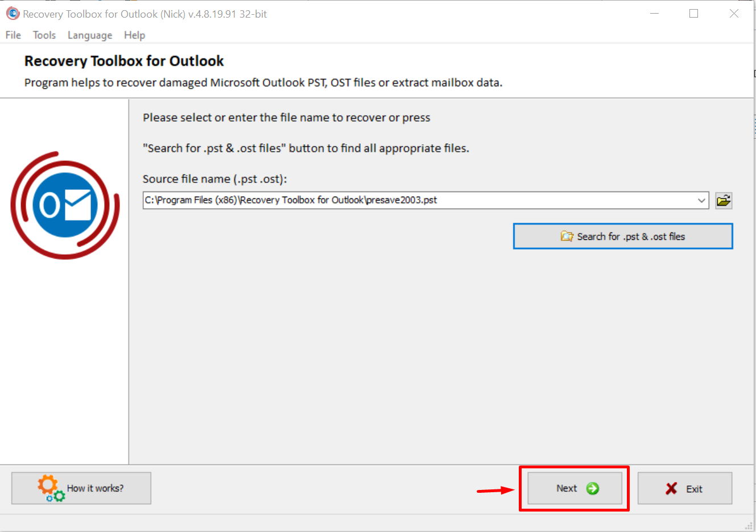This screenshot has height=532, width=756.
Task: Click the large Outlook logo in left panel
Action: pyautogui.click(x=65, y=205)
